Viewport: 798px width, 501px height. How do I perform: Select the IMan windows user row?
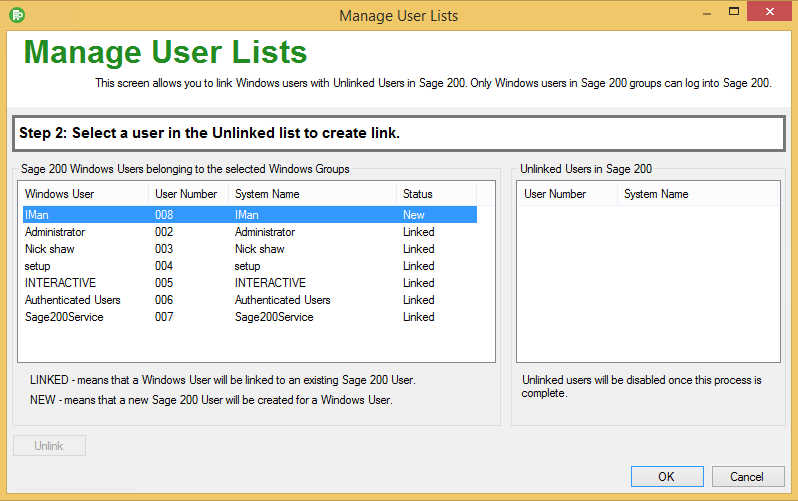tap(249, 215)
